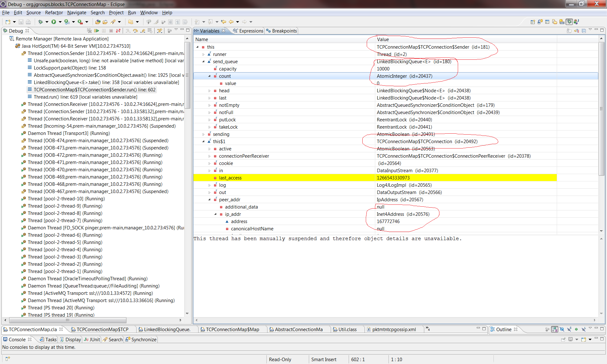Open the Debug perspective button
This screenshot has width=607, height=364.
coord(569,22)
